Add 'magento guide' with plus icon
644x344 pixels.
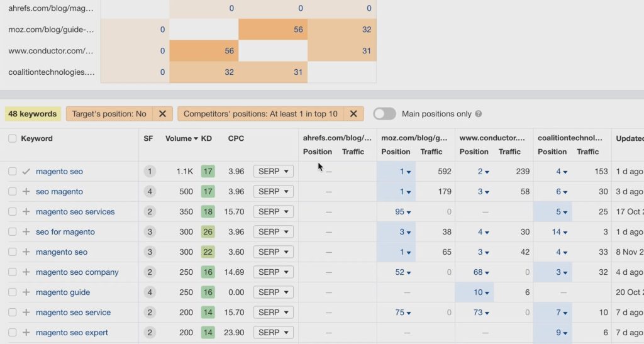click(26, 292)
